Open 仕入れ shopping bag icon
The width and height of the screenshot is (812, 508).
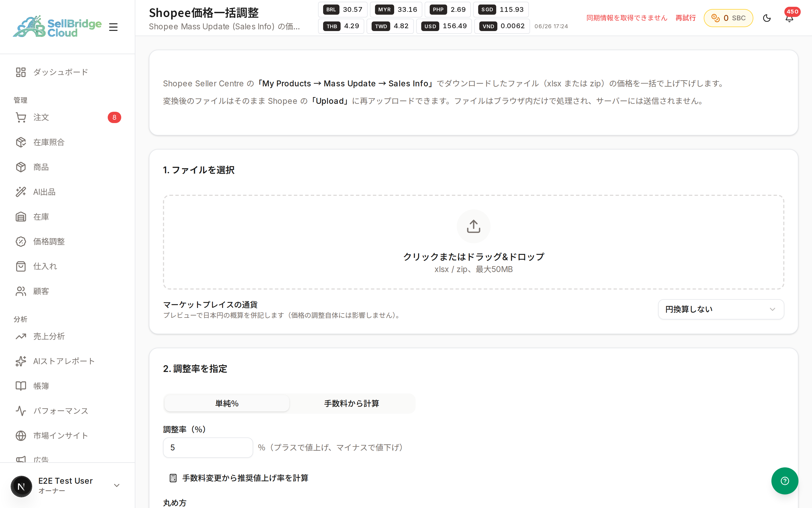tap(21, 266)
